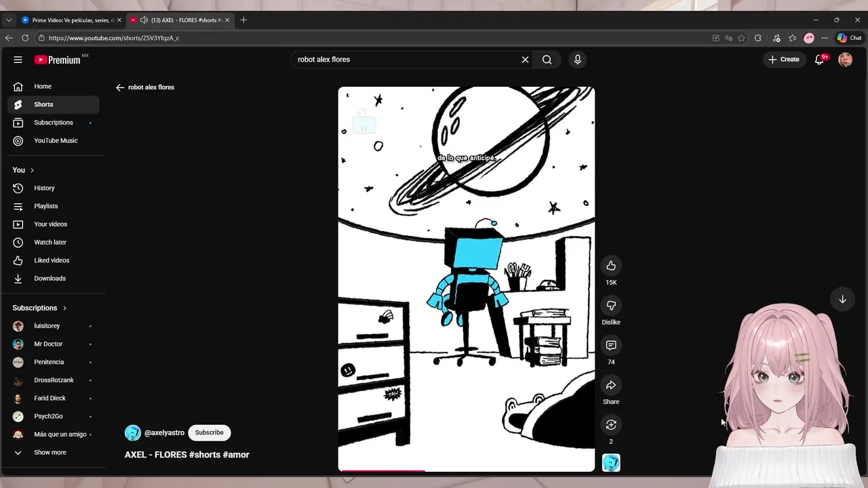The width and height of the screenshot is (868, 488).
Task: Open the notifications bell
Action: pos(819,60)
